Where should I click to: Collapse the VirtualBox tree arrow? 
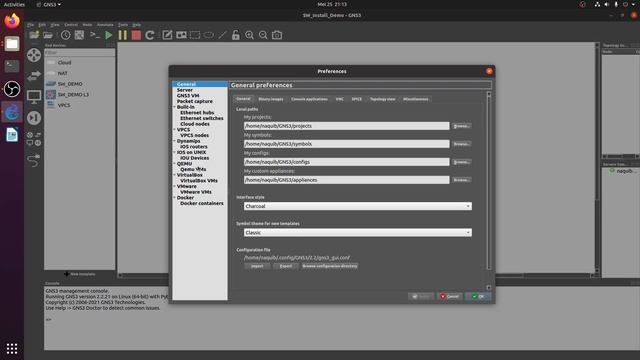point(174,175)
